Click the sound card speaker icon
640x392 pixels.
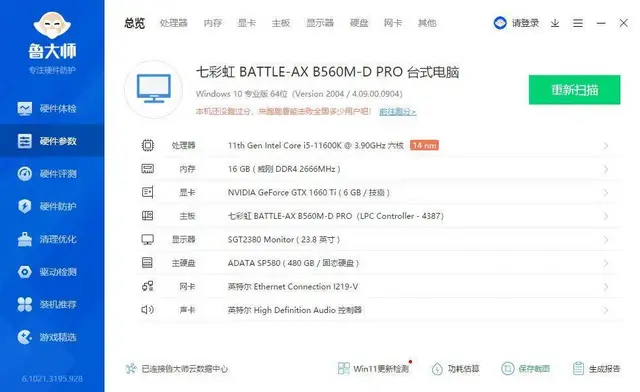coord(147,310)
